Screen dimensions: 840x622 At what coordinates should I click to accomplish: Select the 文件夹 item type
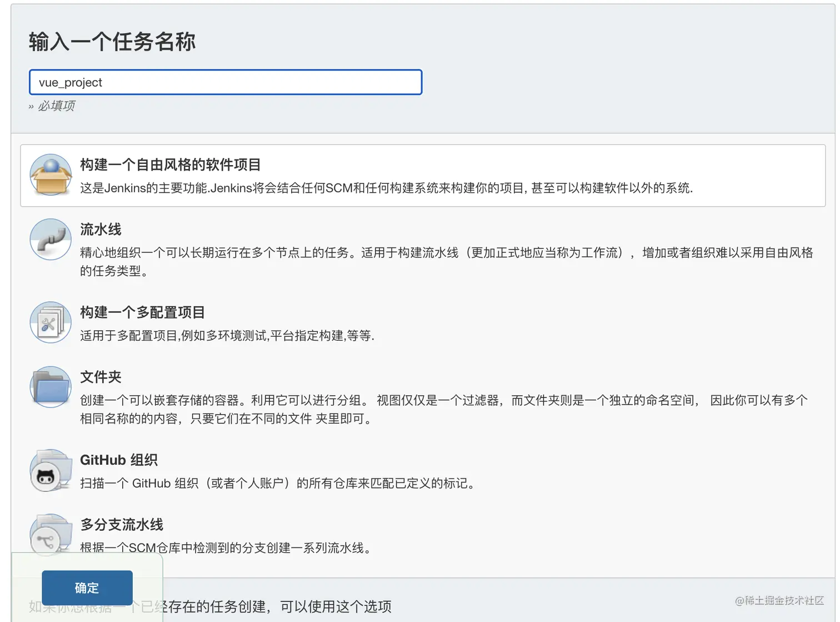101,377
